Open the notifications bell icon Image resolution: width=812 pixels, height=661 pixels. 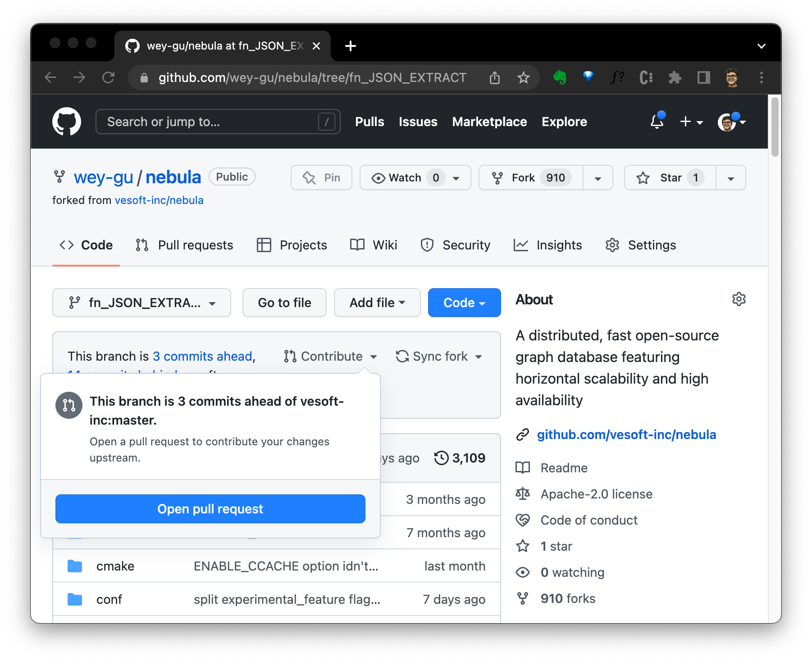(x=657, y=122)
